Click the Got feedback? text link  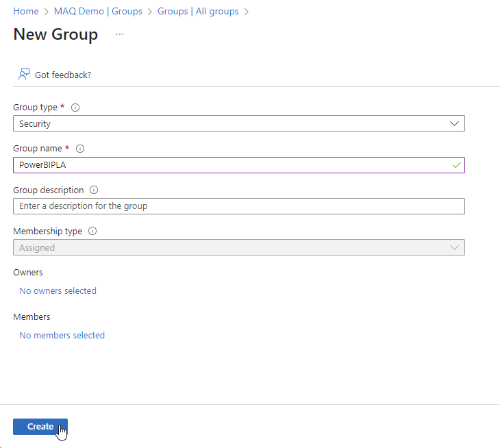63,75
